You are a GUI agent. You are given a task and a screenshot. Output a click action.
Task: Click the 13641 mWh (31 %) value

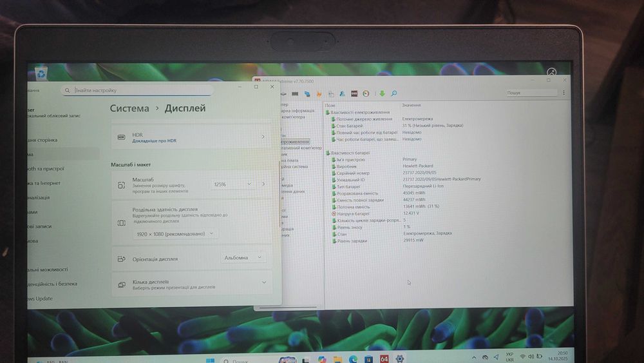[421, 206]
